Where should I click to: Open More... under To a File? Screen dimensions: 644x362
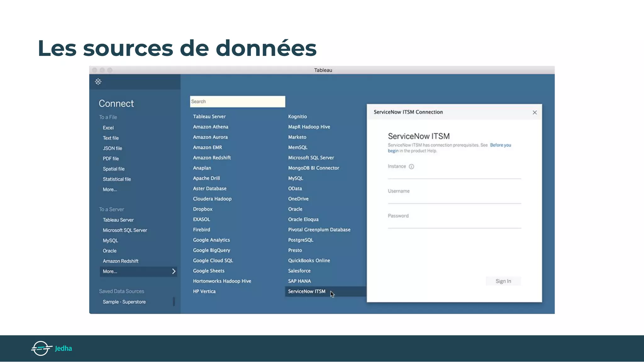(x=110, y=189)
